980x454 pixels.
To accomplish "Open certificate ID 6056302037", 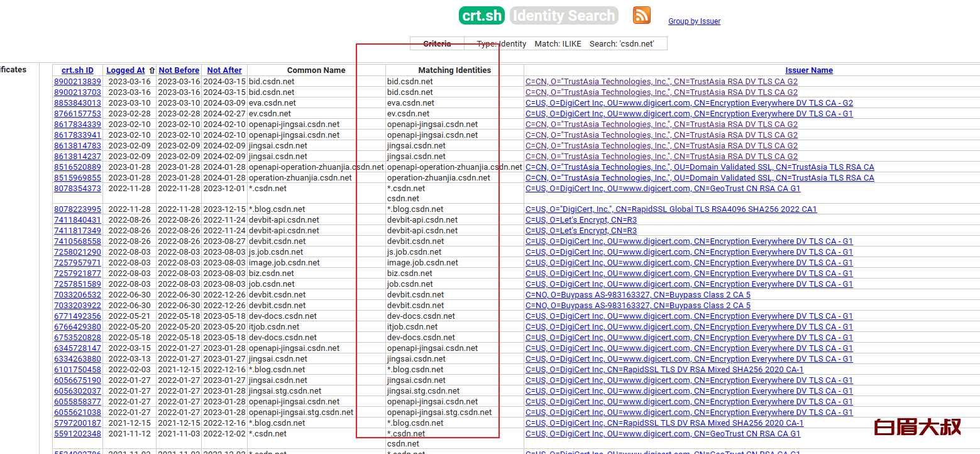I will [x=77, y=391].
